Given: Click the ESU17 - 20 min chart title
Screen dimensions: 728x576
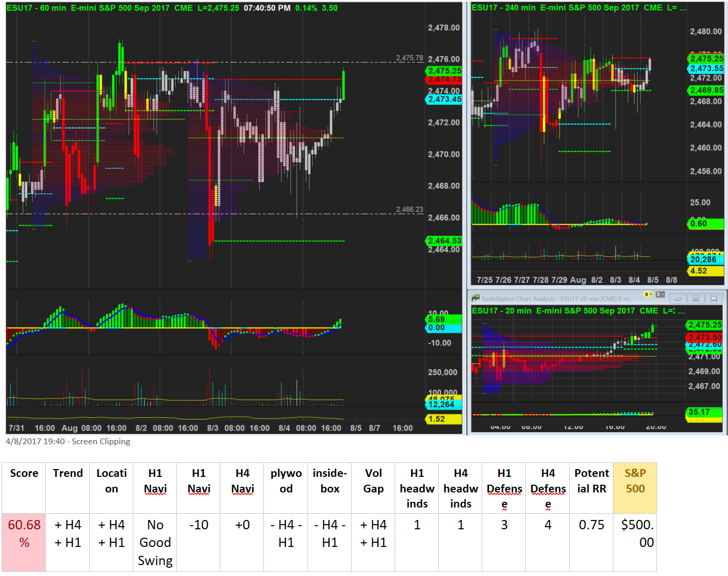Looking at the screenshot, I should tap(578, 311).
